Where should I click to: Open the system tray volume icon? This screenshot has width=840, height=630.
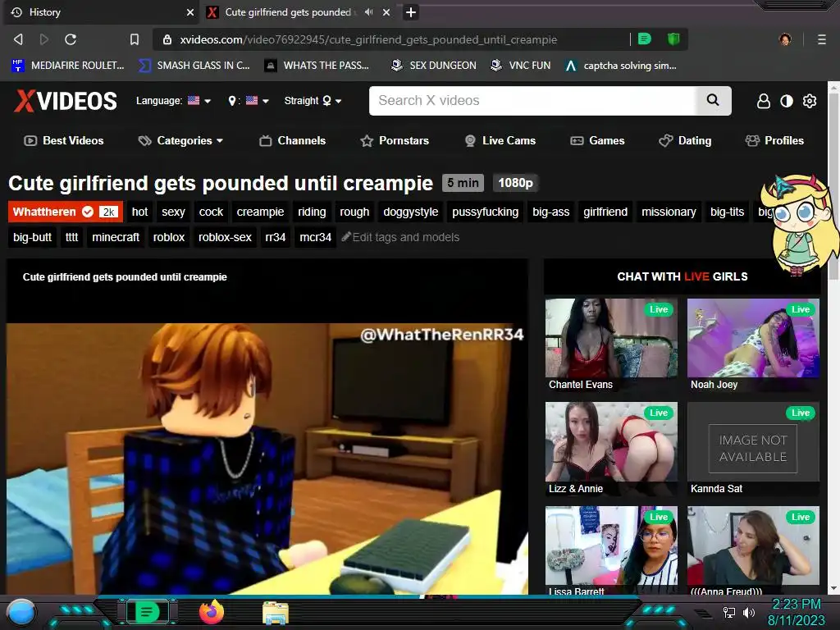(x=749, y=612)
